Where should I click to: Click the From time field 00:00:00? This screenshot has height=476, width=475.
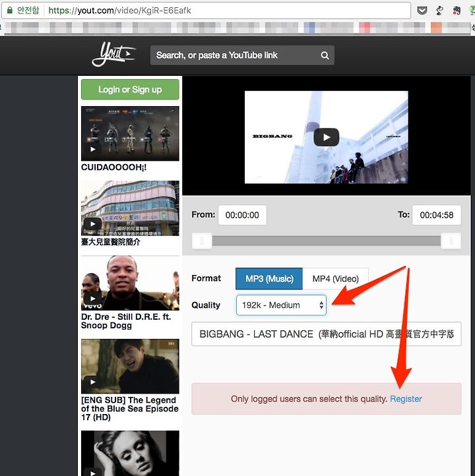click(242, 215)
